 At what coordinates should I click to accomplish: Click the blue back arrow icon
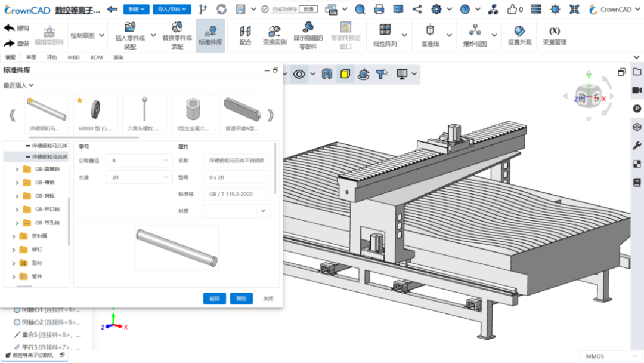[x=112, y=9]
